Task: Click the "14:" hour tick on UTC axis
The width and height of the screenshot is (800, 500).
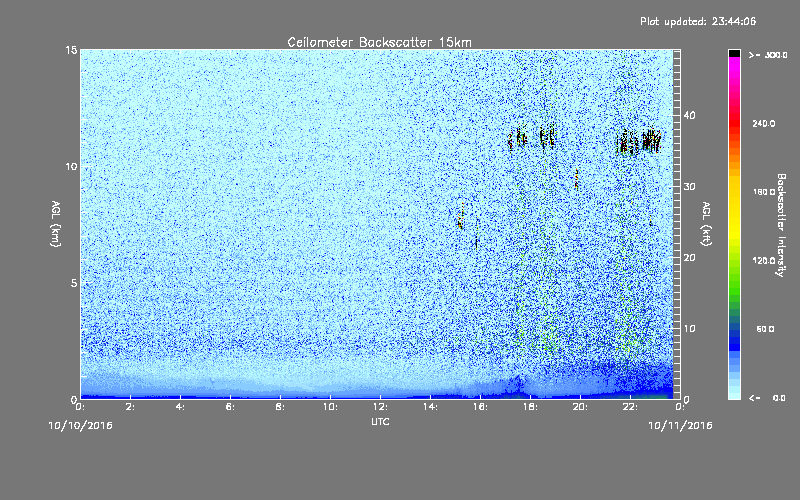Action: 431,407
